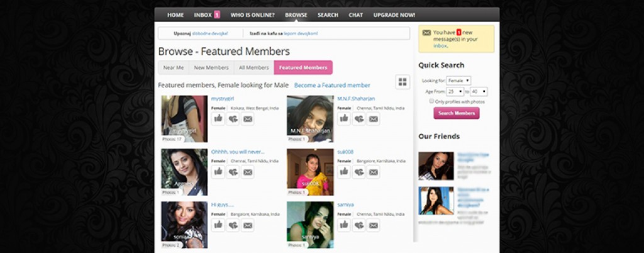The height and width of the screenshot is (253, 644).
Task: Click samiya profile photo thumbnail
Action: click(310, 225)
